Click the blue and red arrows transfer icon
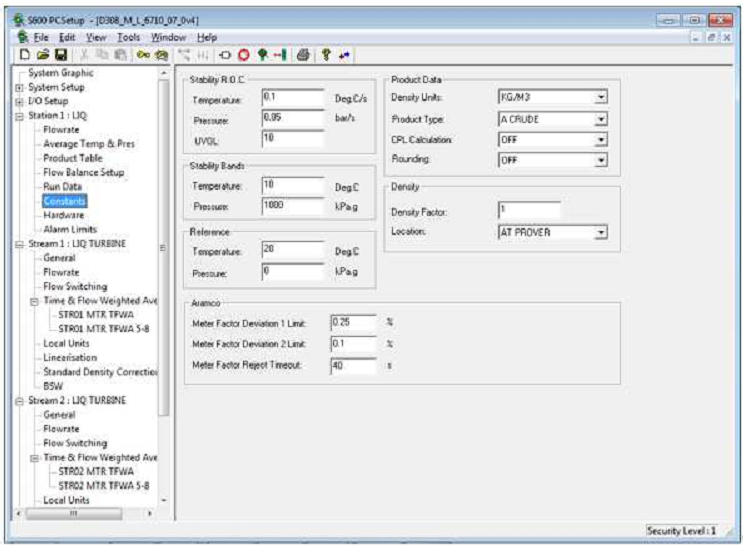This screenshot has height=552, width=743. [x=344, y=55]
